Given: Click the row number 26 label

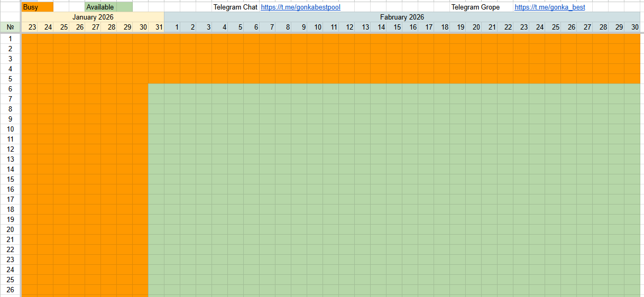Looking at the screenshot, I should tap(11, 290).
